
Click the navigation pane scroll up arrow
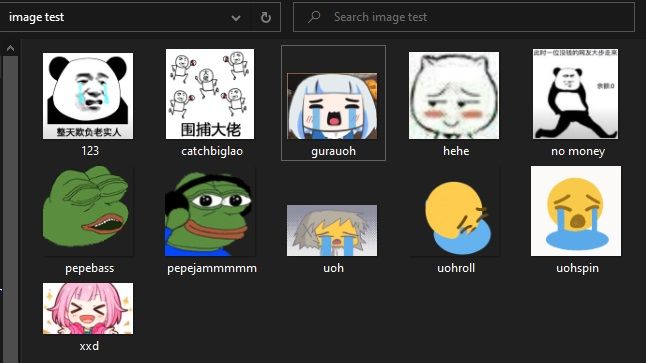coord(10,49)
